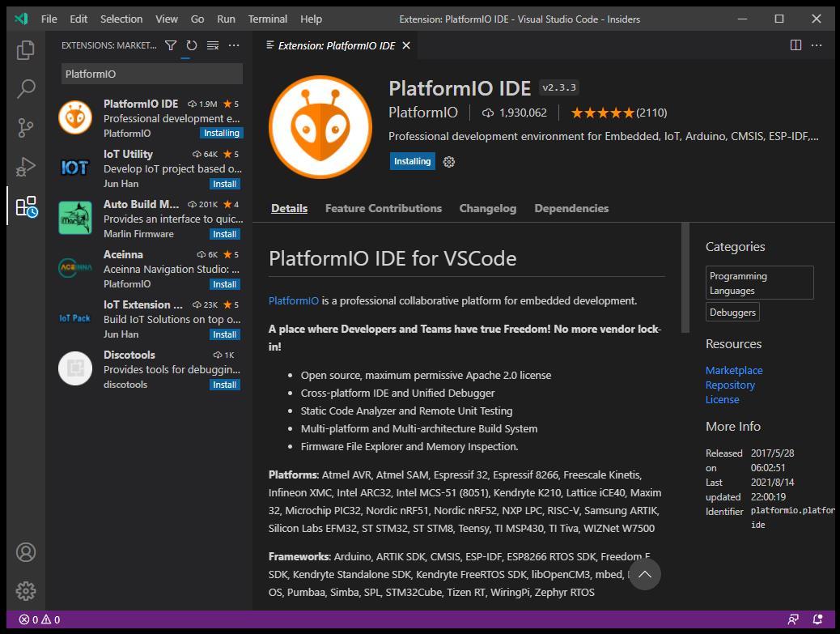Clear extensions search results icon

[x=213, y=45]
